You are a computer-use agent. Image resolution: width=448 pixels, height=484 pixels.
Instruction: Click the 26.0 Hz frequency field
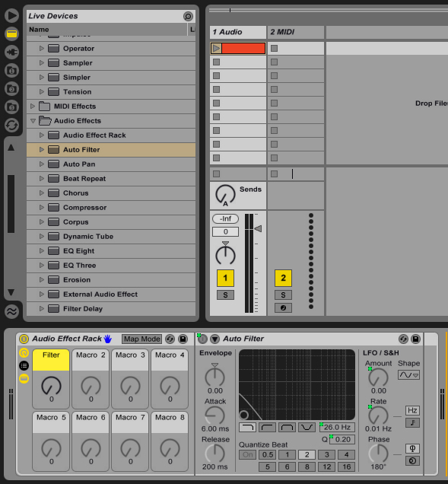[337, 427]
